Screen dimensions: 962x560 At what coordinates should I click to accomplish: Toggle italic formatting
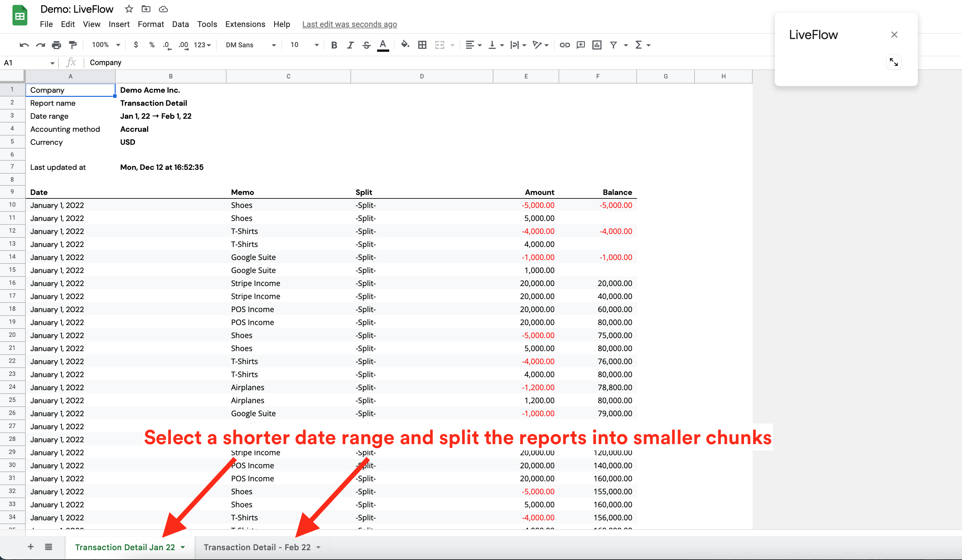coord(350,45)
